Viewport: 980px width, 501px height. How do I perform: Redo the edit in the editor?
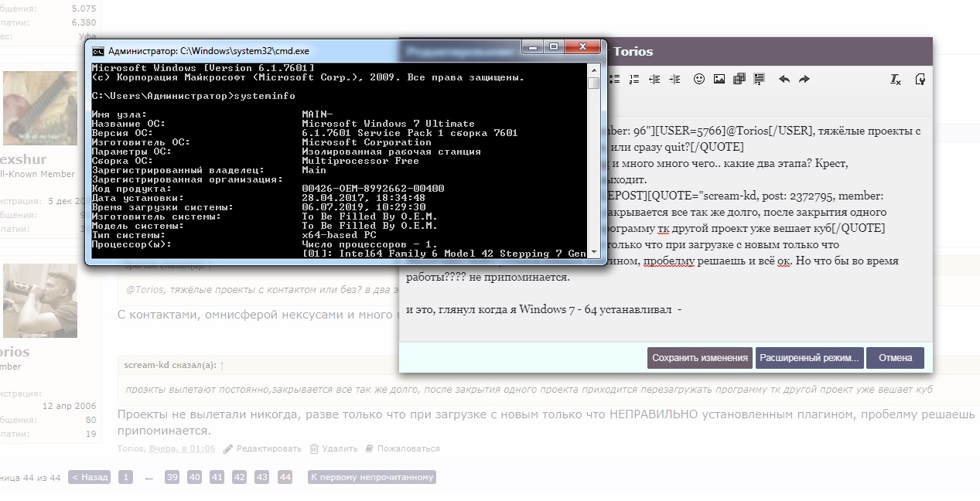804,79
